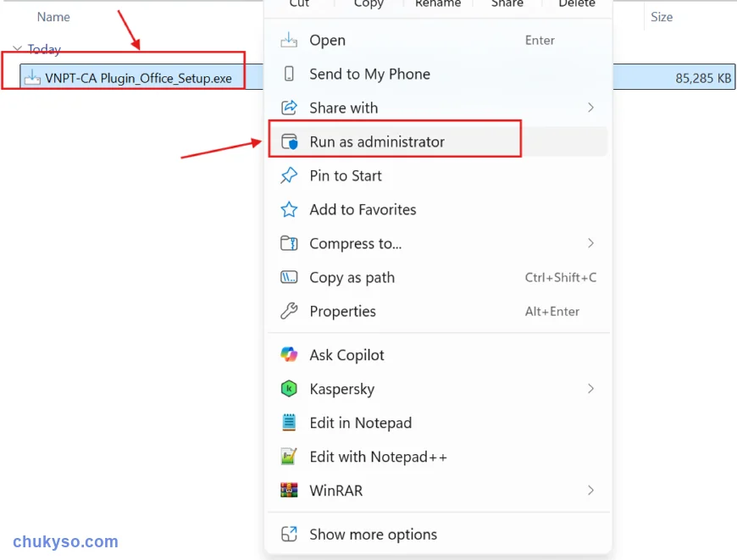
Task: Click the zipped folder icon for Compress to
Action: [x=289, y=243]
